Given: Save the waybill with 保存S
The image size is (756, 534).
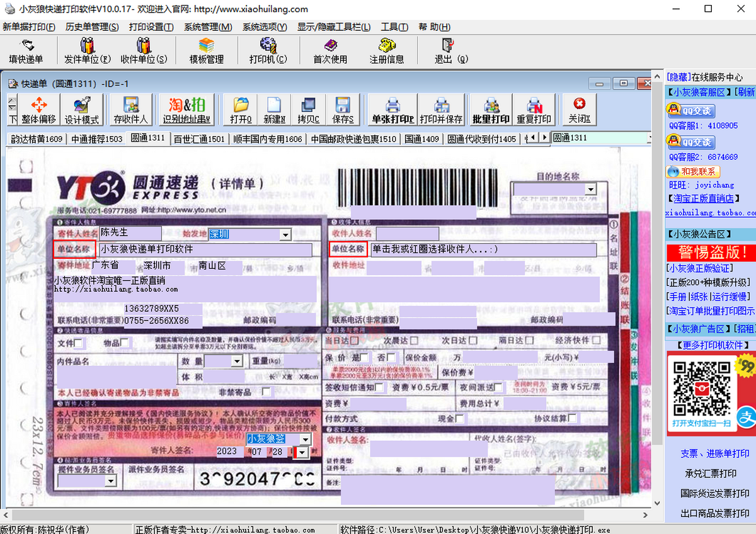Looking at the screenshot, I should point(343,110).
